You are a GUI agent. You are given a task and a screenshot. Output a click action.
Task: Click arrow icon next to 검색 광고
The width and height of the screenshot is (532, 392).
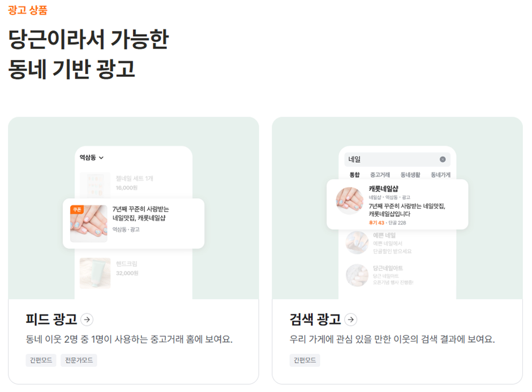(351, 320)
